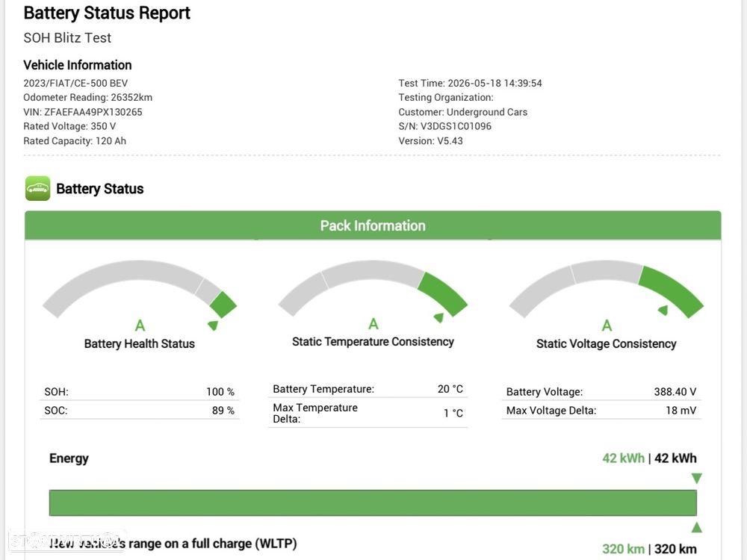This screenshot has width=747, height=560.
Task: Click the Battery Voltage 388.40 V row
Action: click(x=601, y=392)
